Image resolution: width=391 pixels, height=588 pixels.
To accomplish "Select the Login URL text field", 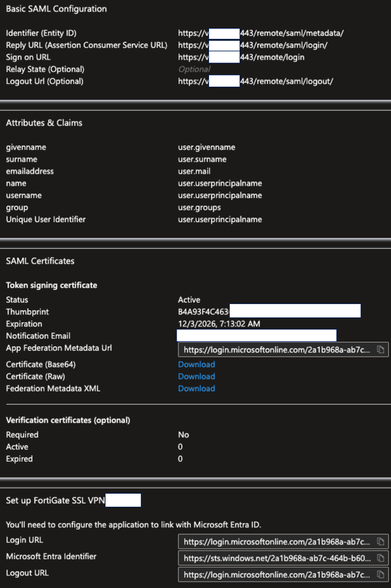I will 277,541.
